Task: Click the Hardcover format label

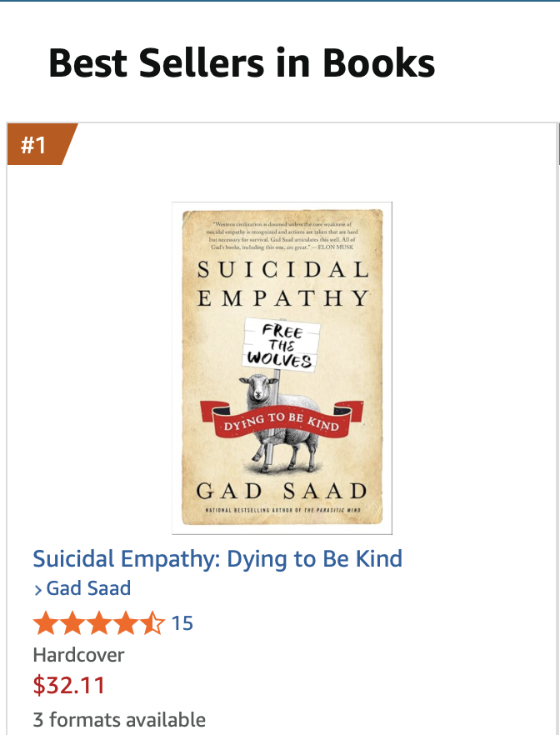Action: coord(78,655)
